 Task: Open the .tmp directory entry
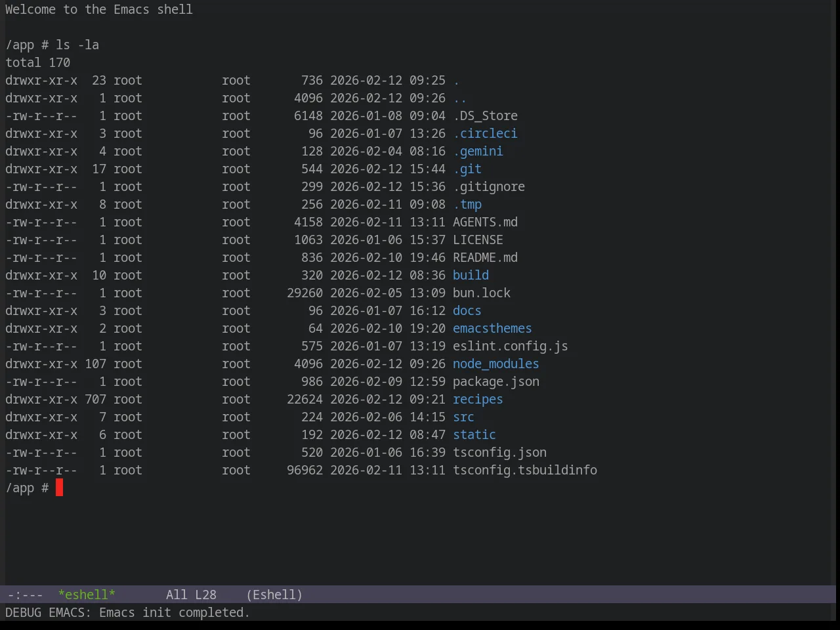pyautogui.click(x=467, y=204)
